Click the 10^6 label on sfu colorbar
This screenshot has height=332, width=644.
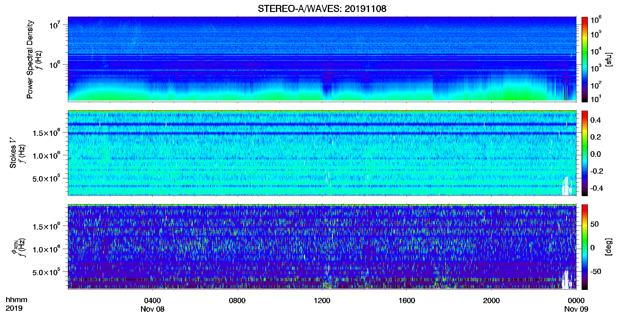click(596, 20)
